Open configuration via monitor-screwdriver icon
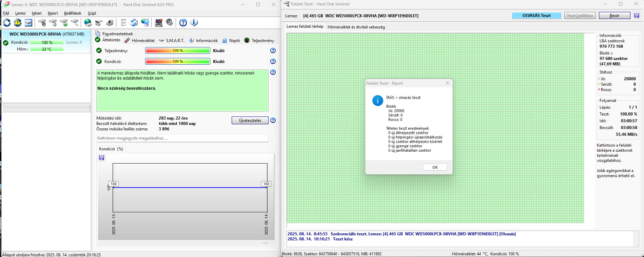This screenshot has height=257, width=644. tap(159, 23)
